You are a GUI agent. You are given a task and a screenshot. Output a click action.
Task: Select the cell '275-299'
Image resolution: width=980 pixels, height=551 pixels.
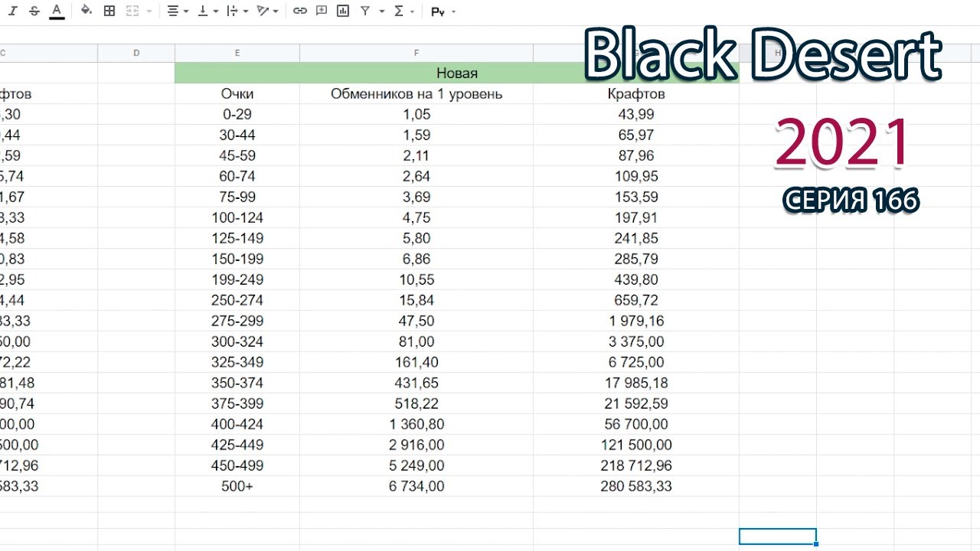click(x=237, y=321)
